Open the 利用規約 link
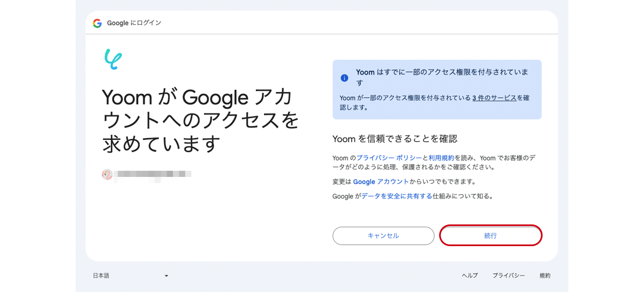 [441, 158]
